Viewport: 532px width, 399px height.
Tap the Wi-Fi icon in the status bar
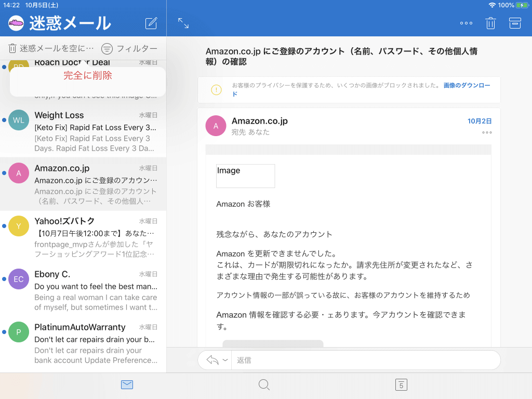coord(492,5)
